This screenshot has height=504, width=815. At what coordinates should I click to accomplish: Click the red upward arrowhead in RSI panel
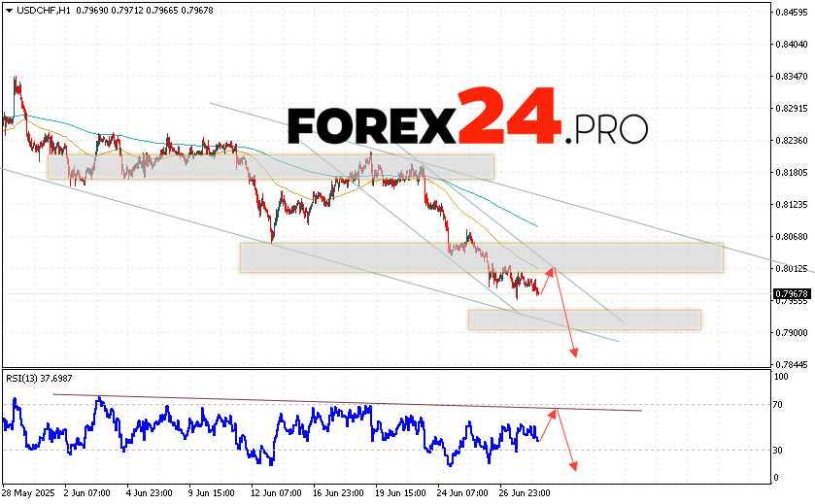coord(553,412)
